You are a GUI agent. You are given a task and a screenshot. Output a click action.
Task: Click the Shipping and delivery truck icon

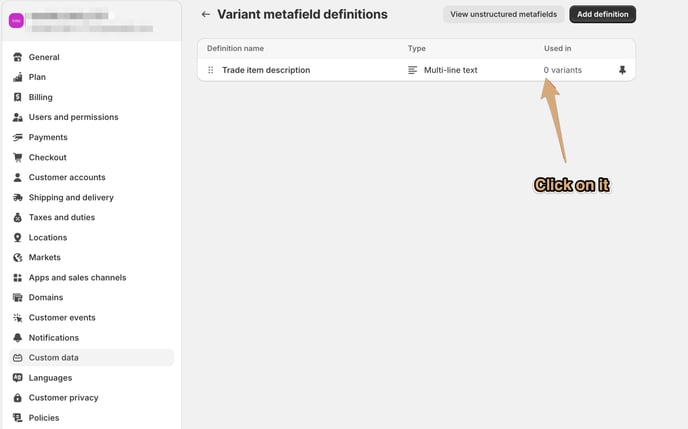point(18,197)
